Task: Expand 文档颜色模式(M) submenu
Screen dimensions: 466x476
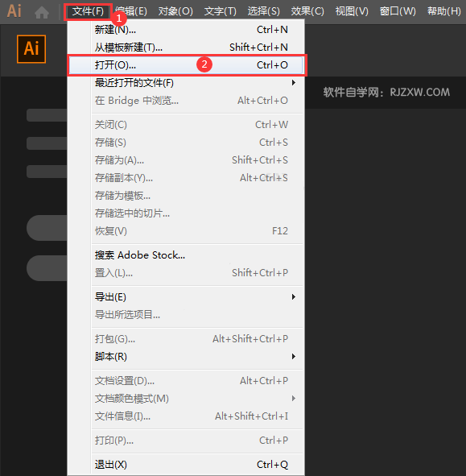Action: [186, 399]
